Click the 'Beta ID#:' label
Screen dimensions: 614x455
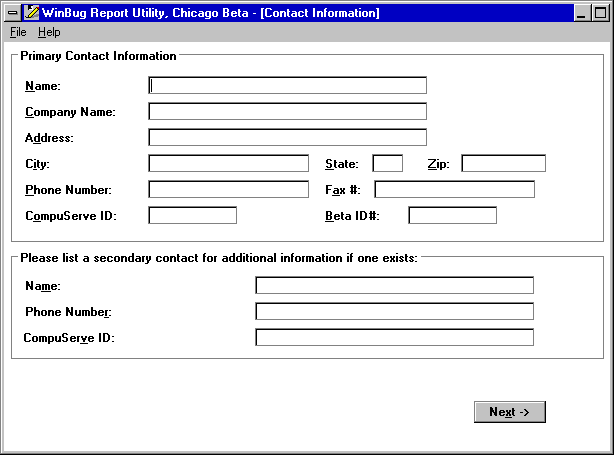352,216
